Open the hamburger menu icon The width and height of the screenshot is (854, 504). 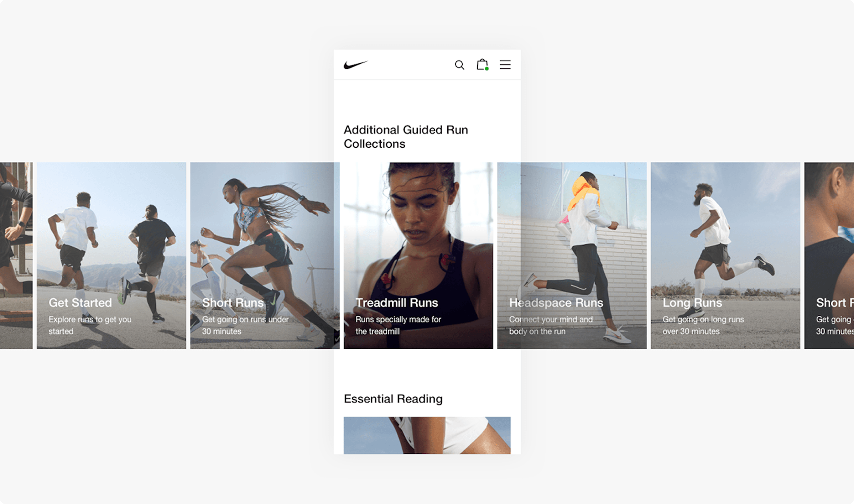505,65
